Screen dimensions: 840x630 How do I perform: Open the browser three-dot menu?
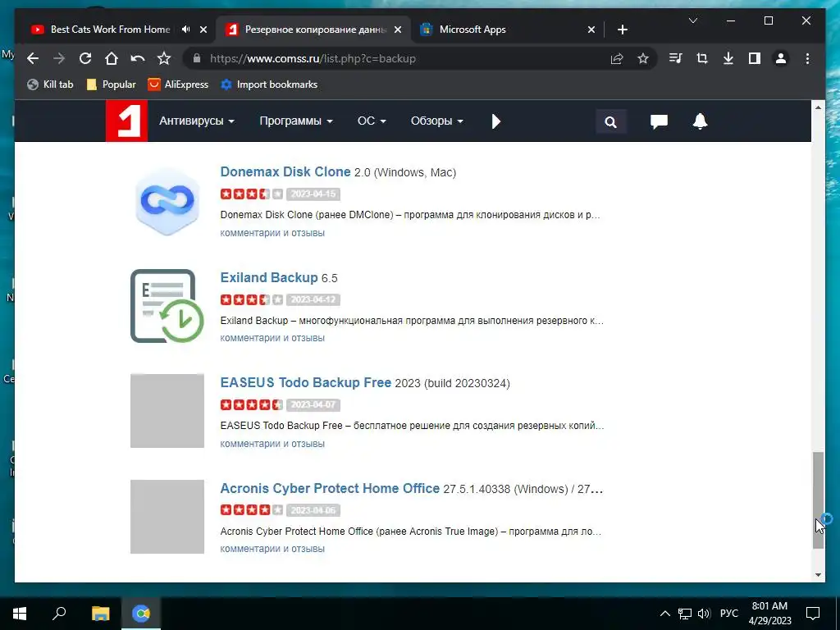(x=807, y=58)
